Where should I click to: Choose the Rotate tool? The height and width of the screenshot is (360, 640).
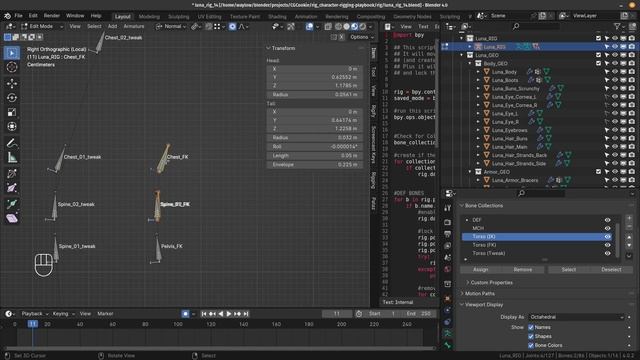pos(12,98)
